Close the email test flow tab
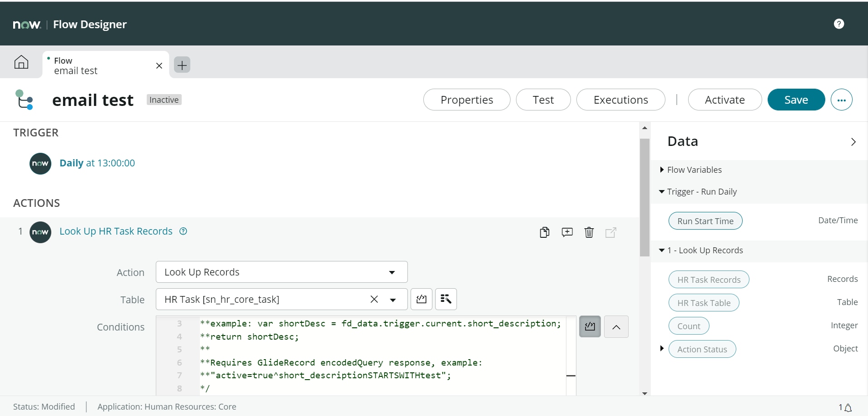Viewport: 868px width, 416px height. [159, 65]
